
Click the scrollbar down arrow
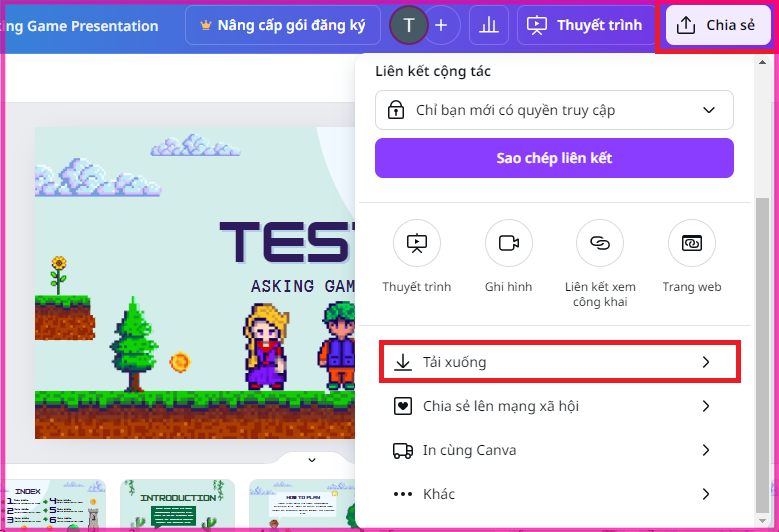click(762, 521)
